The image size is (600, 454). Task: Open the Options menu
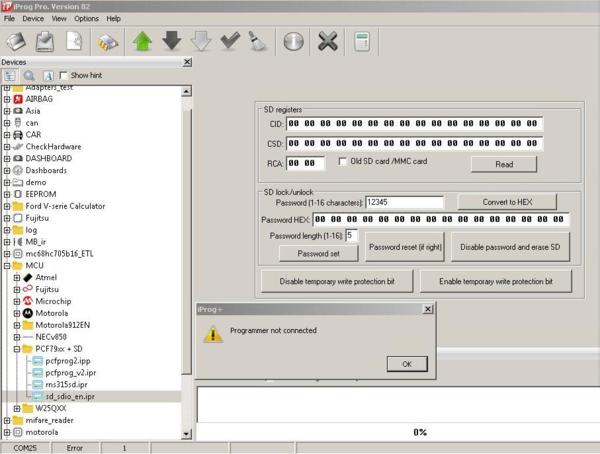86,18
